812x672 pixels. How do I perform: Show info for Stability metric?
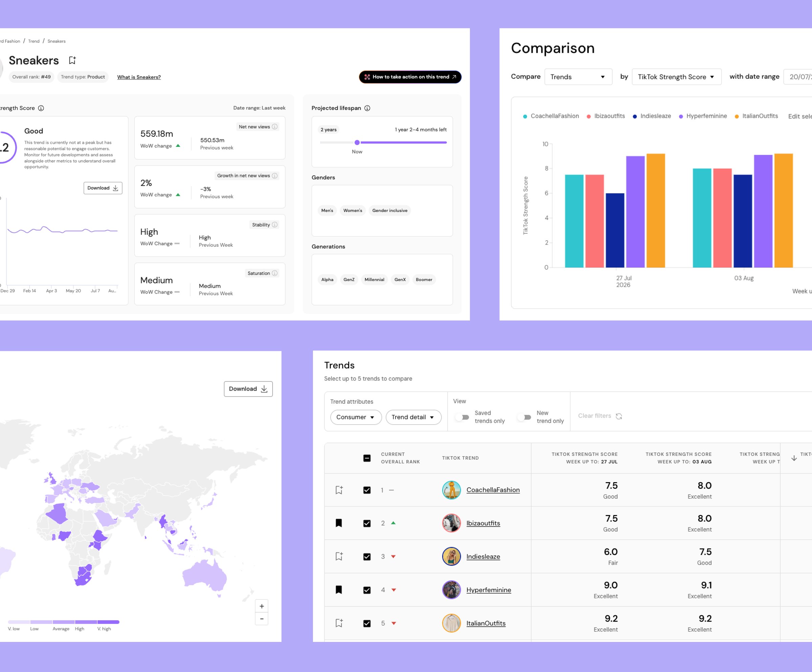[274, 225]
